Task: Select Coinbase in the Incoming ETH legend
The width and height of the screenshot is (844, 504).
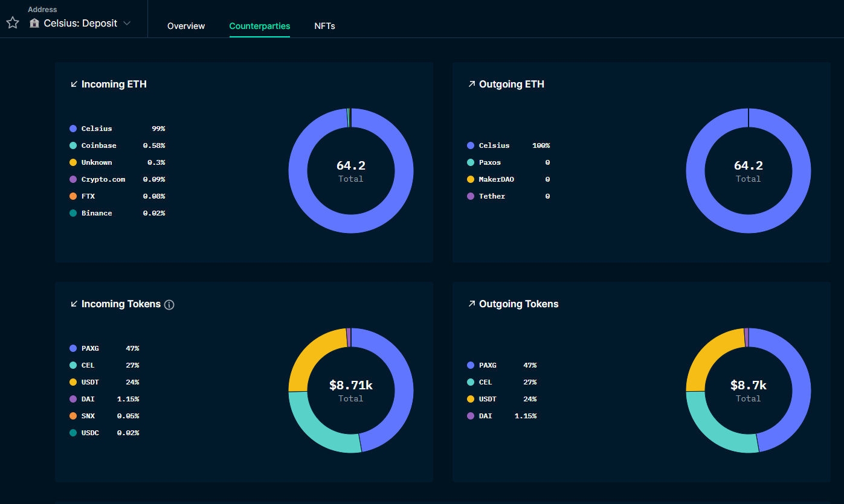Action: pyautogui.click(x=99, y=145)
